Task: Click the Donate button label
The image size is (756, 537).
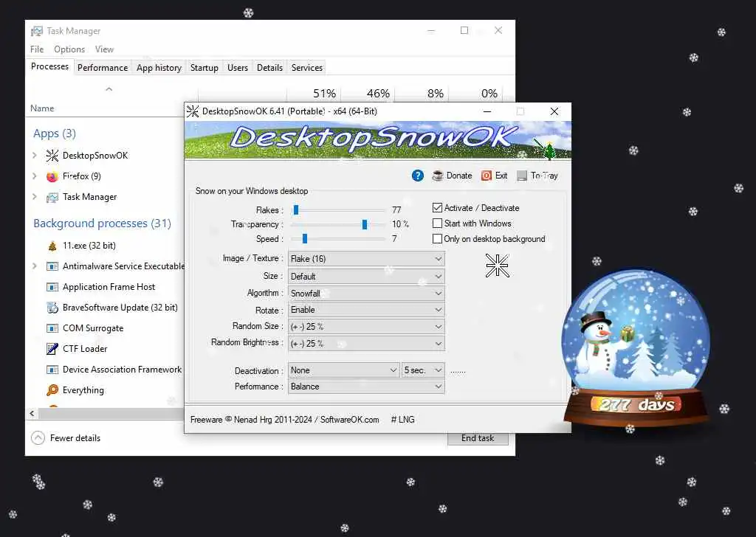Action: point(459,176)
